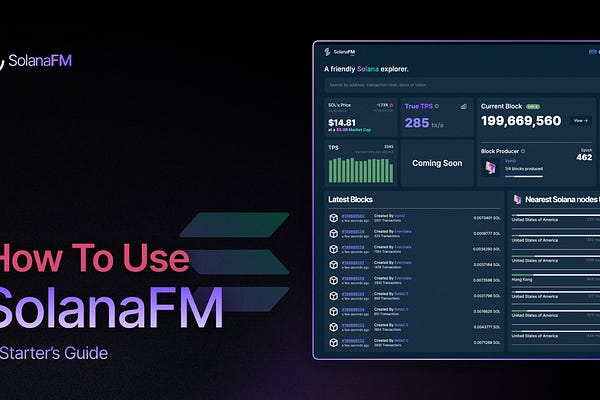Click the Epoch value 462
600x400 pixels.
click(x=584, y=157)
